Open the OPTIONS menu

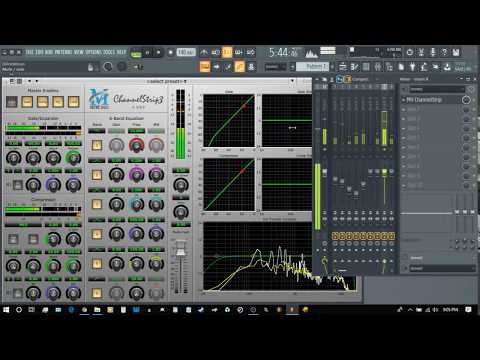click(94, 52)
